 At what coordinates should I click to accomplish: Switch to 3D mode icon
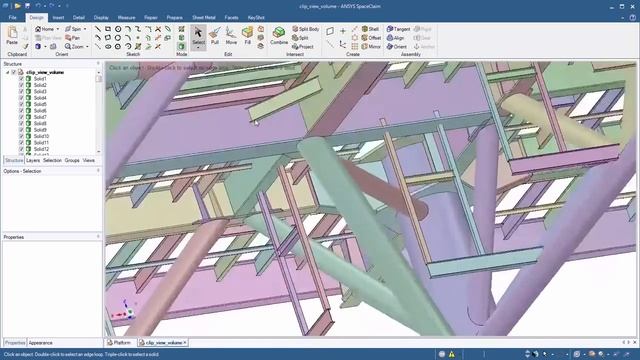[x=182, y=47]
